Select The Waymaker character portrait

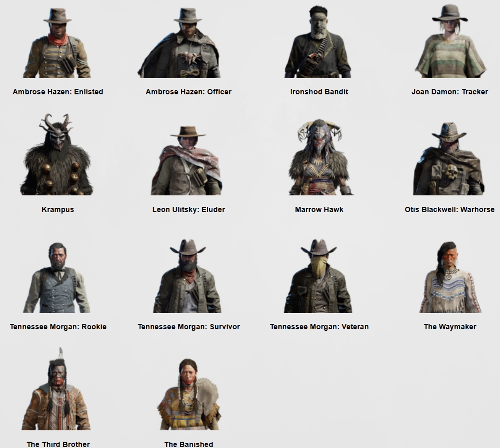click(x=450, y=277)
